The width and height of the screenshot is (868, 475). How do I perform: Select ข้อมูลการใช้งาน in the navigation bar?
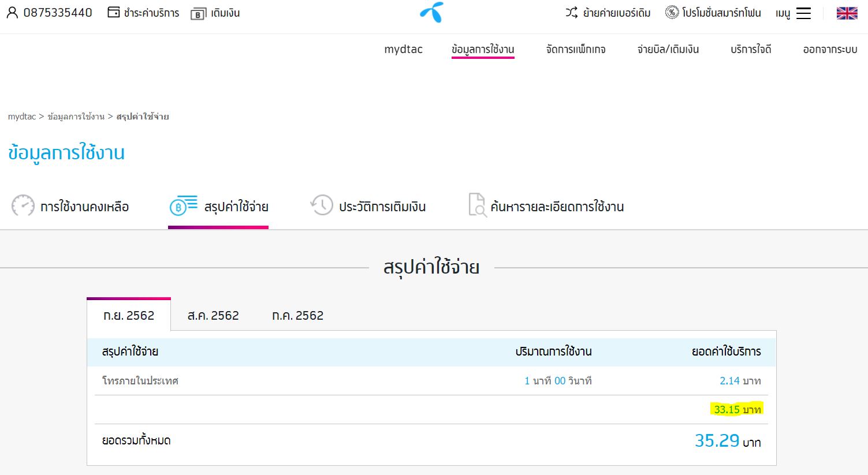(483, 49)
